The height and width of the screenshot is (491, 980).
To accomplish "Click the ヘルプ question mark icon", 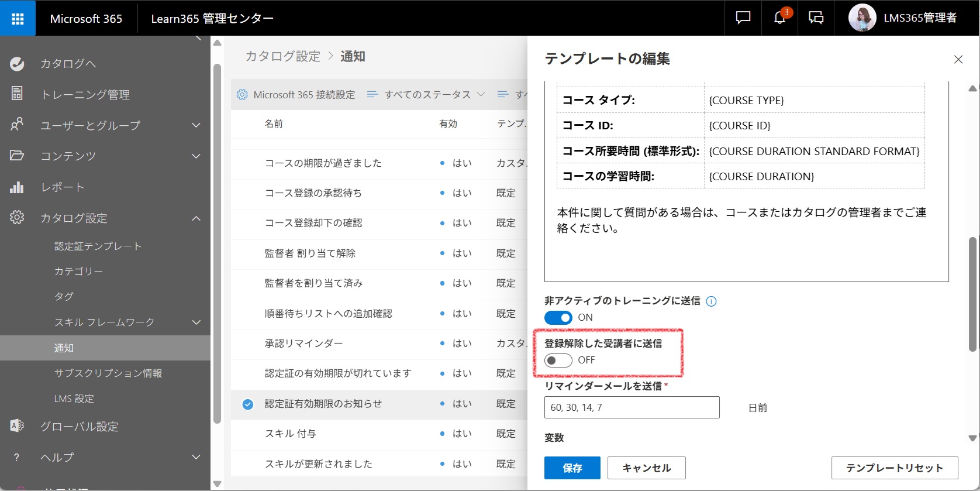I will [17, 457].
